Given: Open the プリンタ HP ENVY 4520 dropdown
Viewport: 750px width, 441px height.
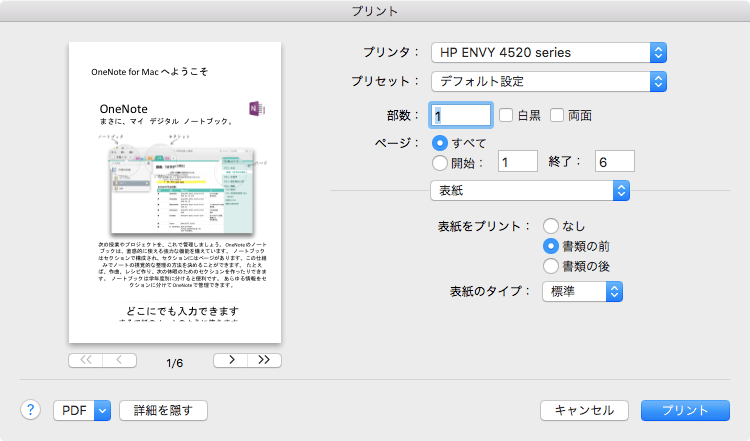Looking at the screenshot, I should coord(549,53).
